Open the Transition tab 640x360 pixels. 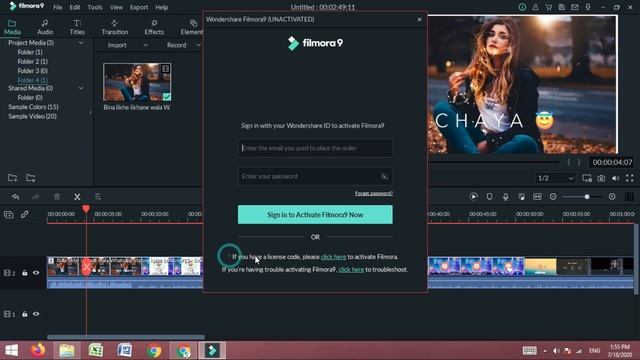pyautogui.click(x=115, y=27)
